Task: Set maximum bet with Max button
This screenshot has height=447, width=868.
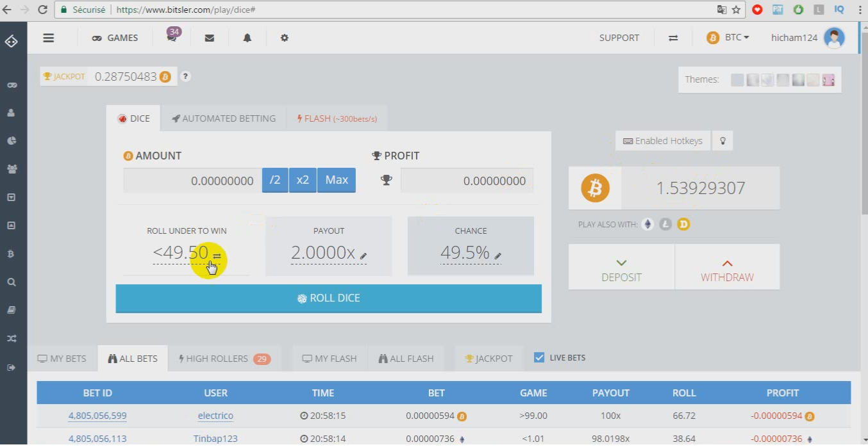Action: pyautogui.click(x=337, y=180)
